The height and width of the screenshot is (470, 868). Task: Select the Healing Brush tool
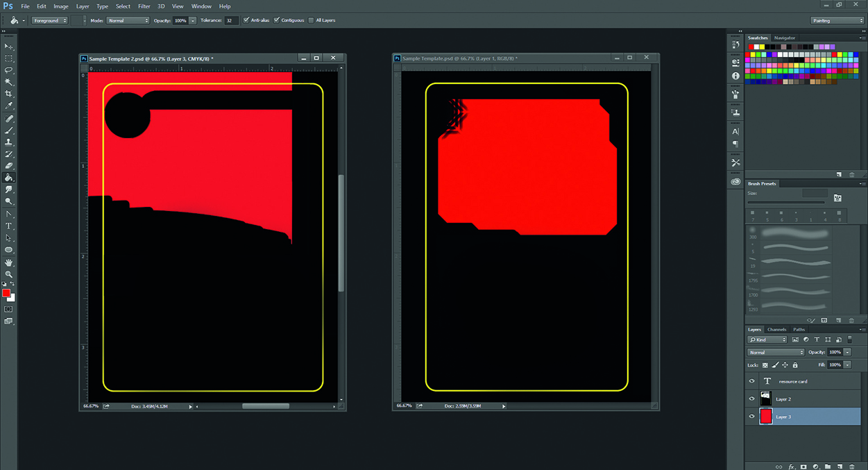[9, 119]
